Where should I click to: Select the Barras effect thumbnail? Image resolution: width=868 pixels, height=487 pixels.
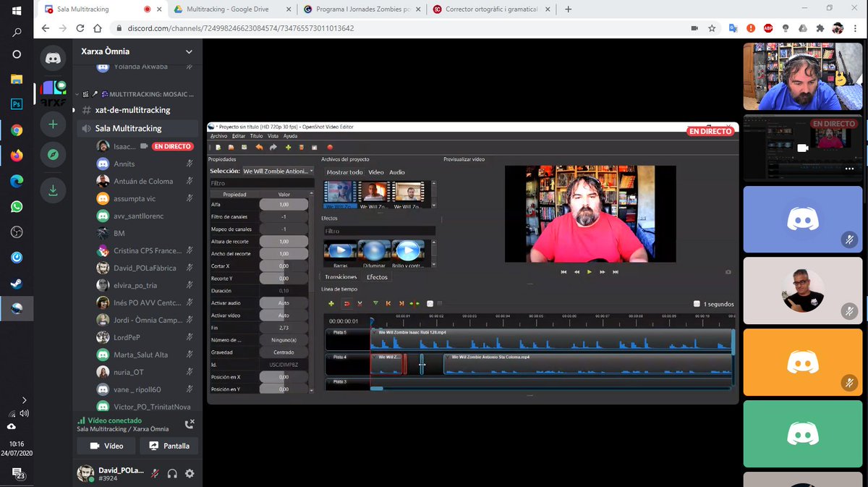(x=340, y=255)
